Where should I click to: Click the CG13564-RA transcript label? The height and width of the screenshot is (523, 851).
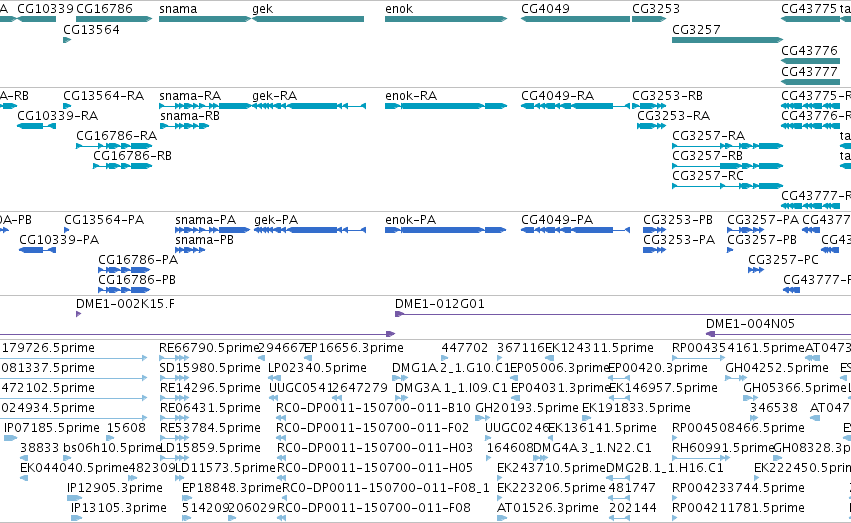click(x=104, y=96)
